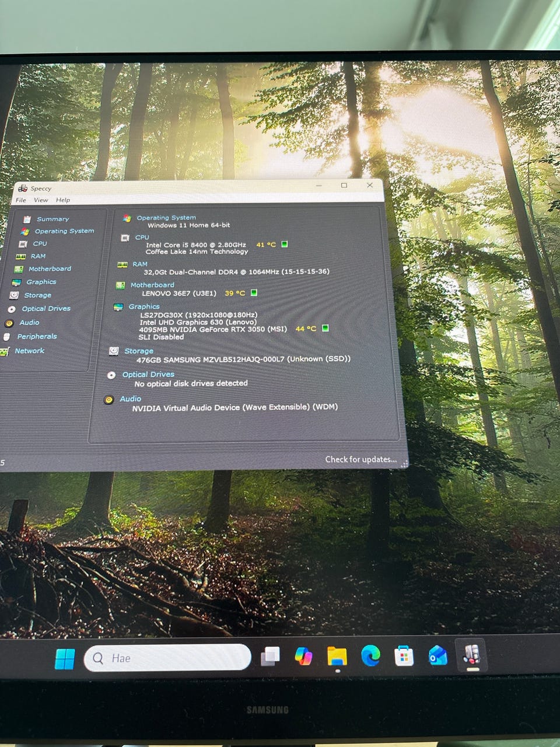Select the Network sidebar icon

pos(4,352)
